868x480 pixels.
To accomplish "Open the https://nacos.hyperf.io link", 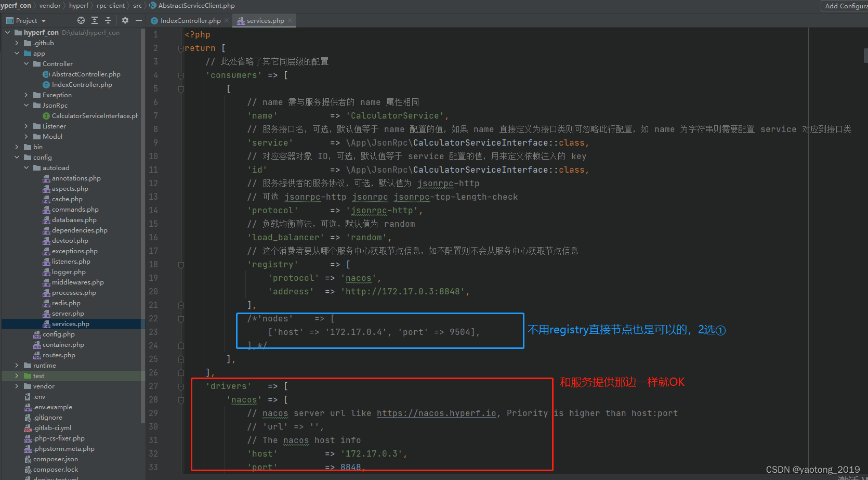I will 436,413.
